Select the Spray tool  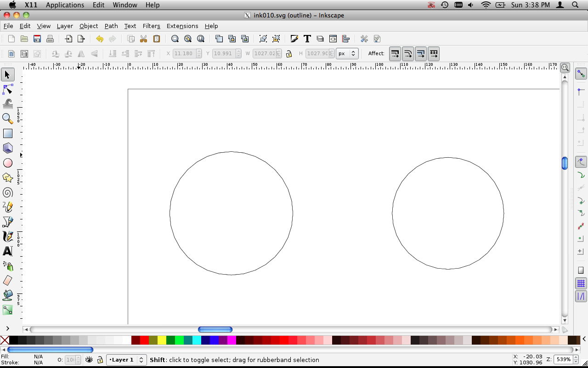click(8, 266)
